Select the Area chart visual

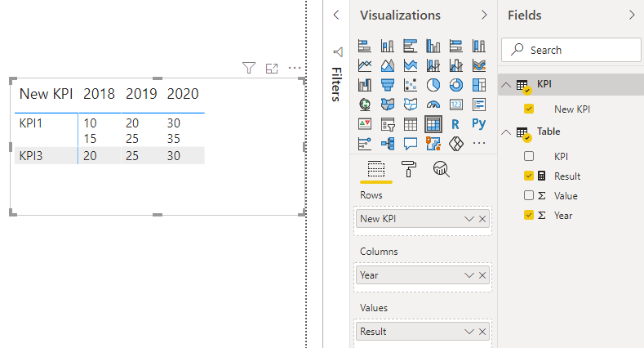pyautogui.click(x=388, y=65)
